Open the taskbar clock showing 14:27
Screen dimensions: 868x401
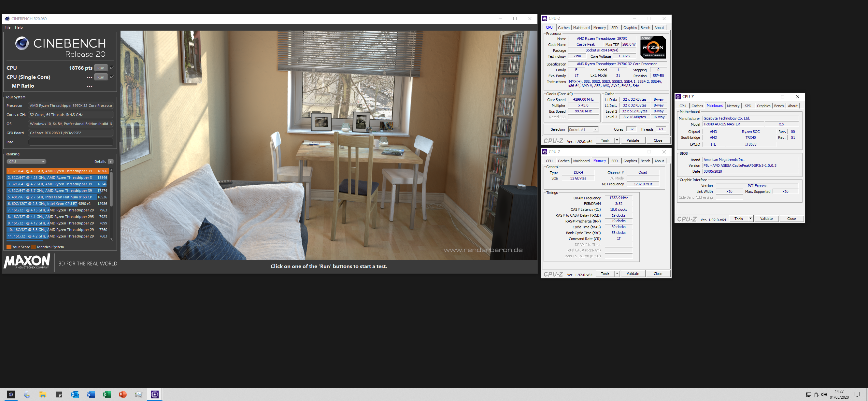pos(839,394)
